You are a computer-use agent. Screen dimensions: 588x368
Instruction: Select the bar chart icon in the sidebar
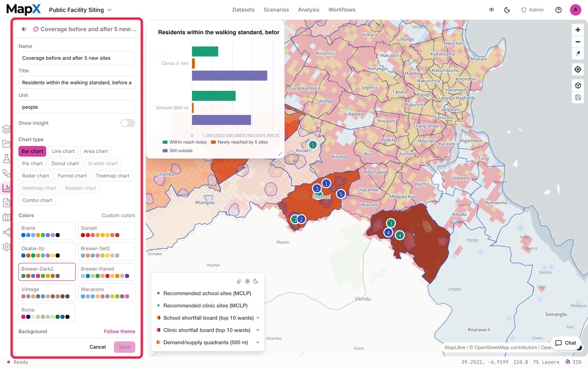click(x=6, y=188)
